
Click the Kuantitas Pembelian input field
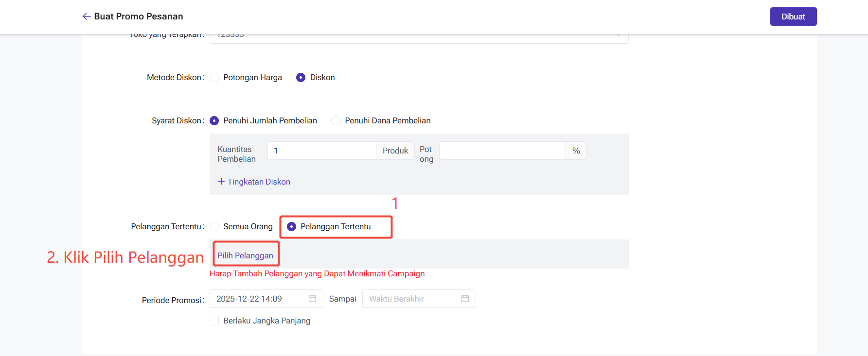pyautogui.click(x=321, y=151)
